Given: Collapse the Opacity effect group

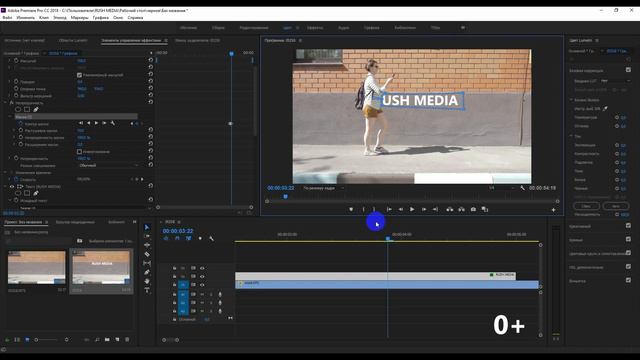Looking at the screenshot, I should (x=6, y=103).
